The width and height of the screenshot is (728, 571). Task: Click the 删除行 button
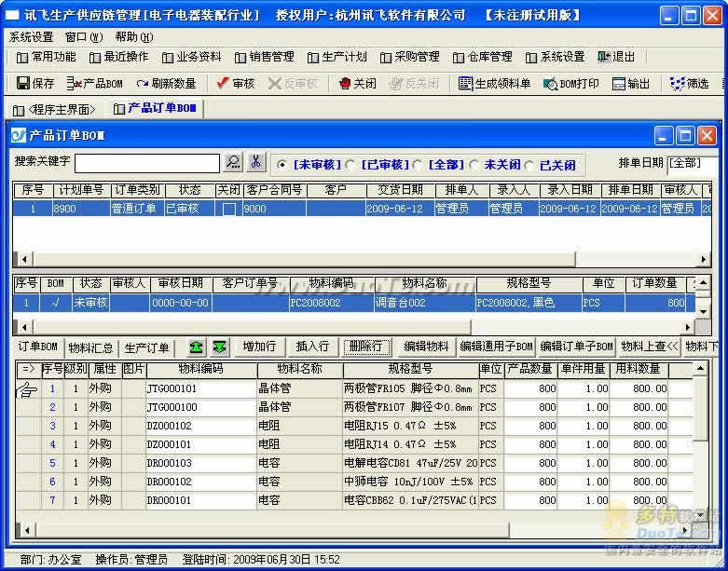[366, 347]
